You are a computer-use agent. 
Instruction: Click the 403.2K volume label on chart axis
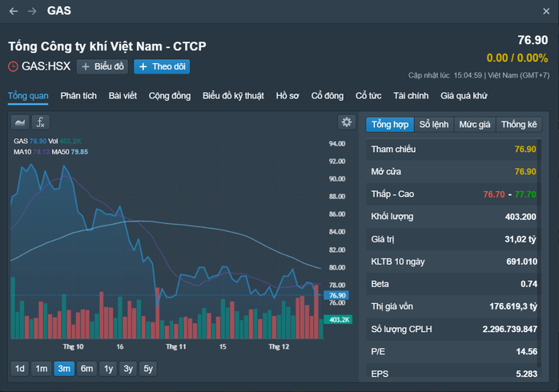pyautogui.click(x=338, y=319)
